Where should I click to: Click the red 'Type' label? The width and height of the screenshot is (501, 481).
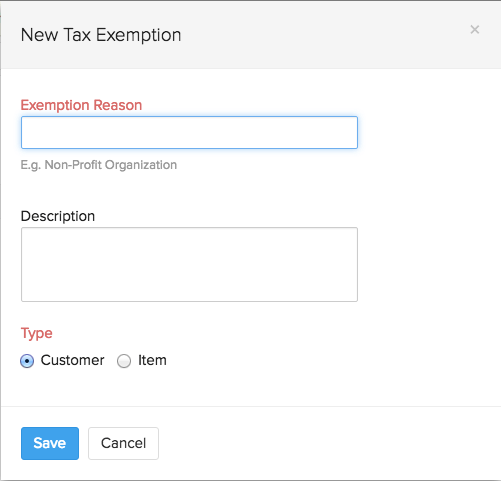(37, 333)
